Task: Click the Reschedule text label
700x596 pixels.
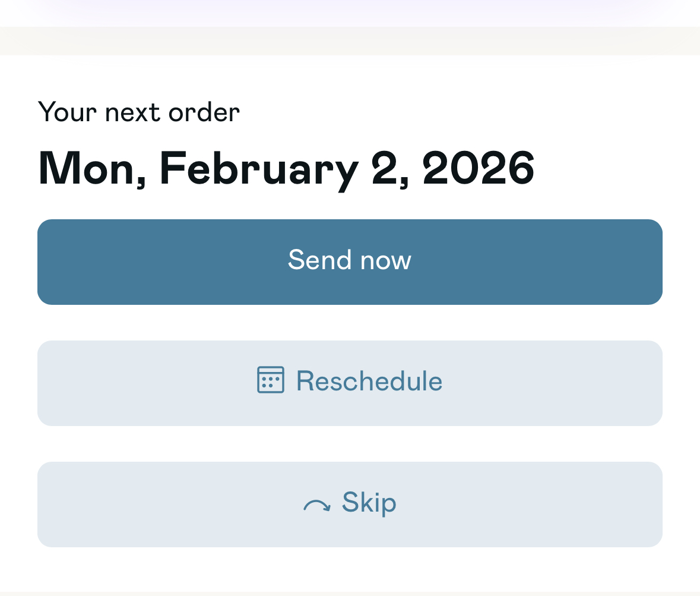Action: coord(369,381)
